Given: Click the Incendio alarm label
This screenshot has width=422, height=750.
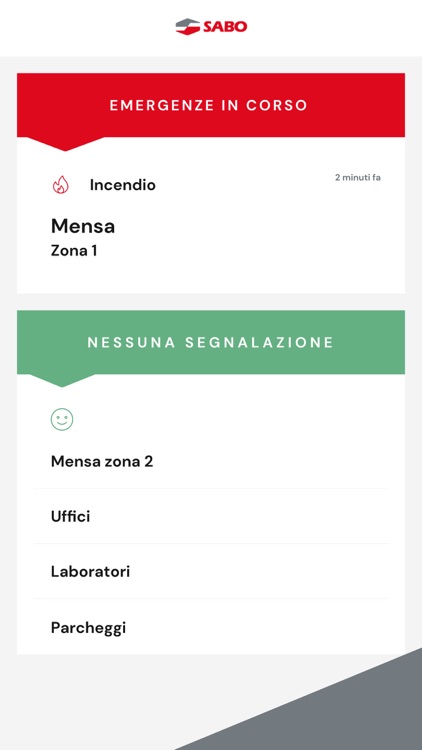Looking at the screenshot, I should pos(122,185).
